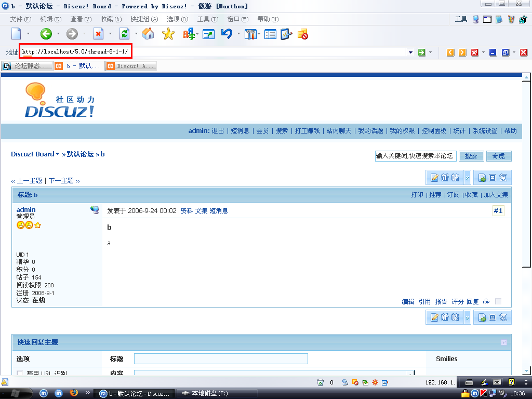Tick the checkbox at the post's bottom right

[498, 301]
